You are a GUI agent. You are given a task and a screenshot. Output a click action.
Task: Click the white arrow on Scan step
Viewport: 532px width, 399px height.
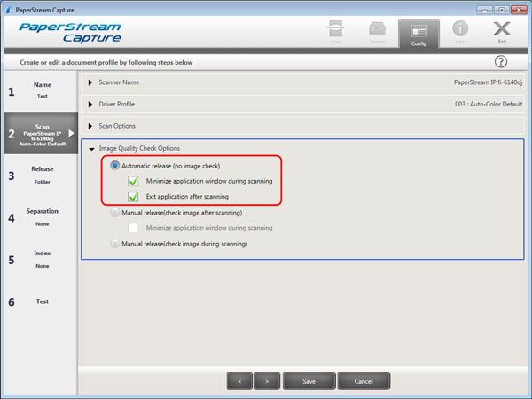point(71,133)
